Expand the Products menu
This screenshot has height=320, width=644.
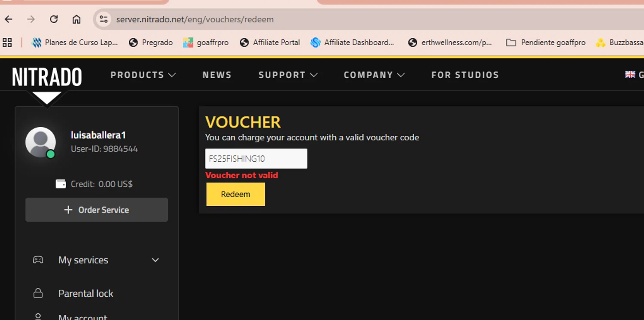pos(143,75)
